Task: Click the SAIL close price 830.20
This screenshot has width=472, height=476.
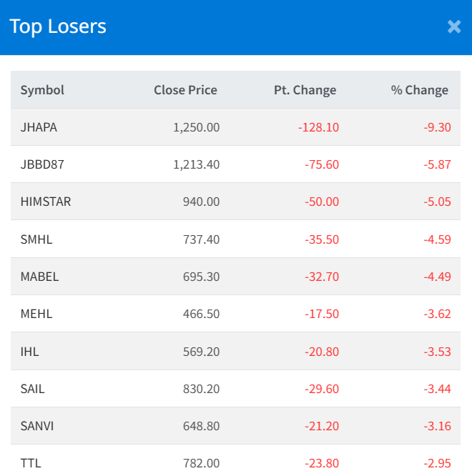Action: coord(201,389)
